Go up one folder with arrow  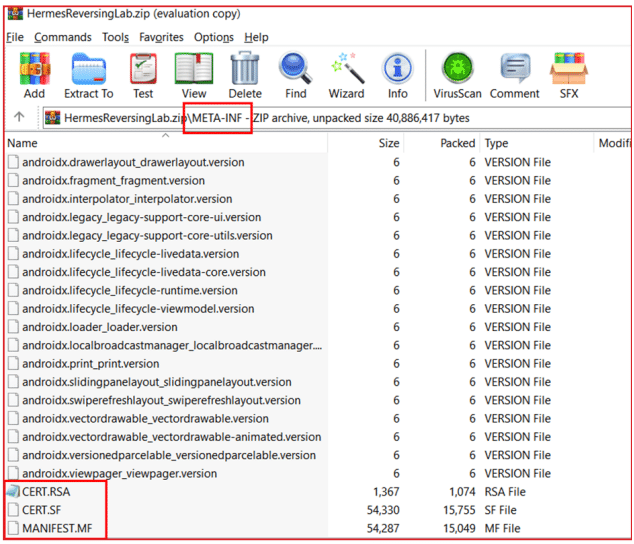click(x=19, y=117)
